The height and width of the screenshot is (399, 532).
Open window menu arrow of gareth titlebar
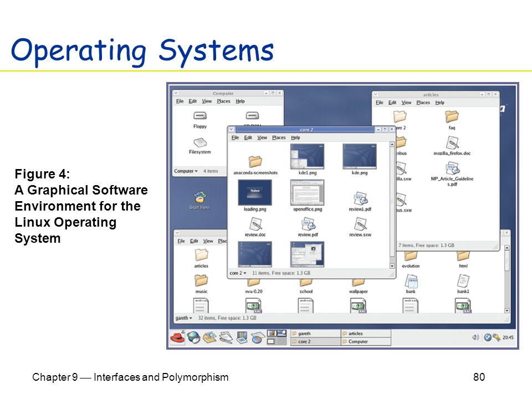pos(177,233)
